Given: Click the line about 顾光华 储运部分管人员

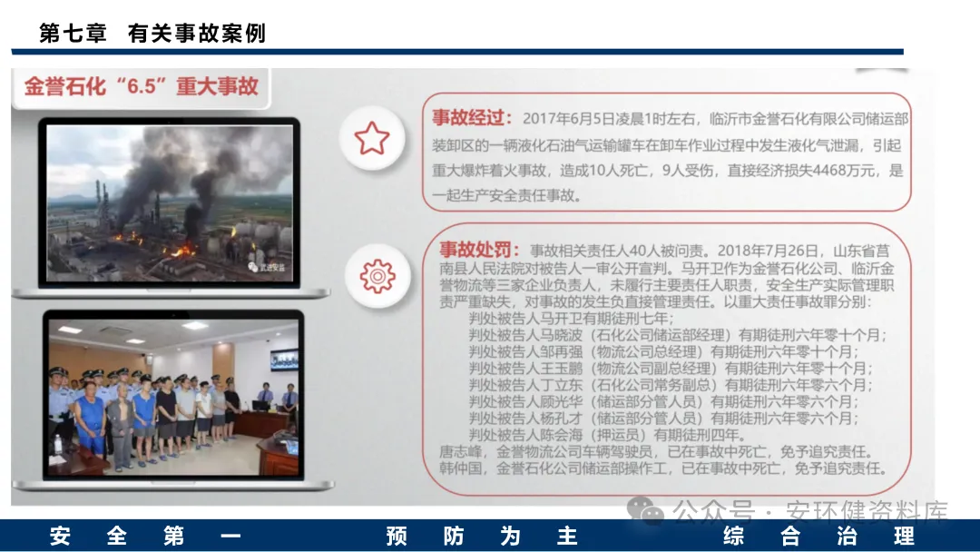Looking at the screenshot, I should pyautogui.click(x=665, y=401).
